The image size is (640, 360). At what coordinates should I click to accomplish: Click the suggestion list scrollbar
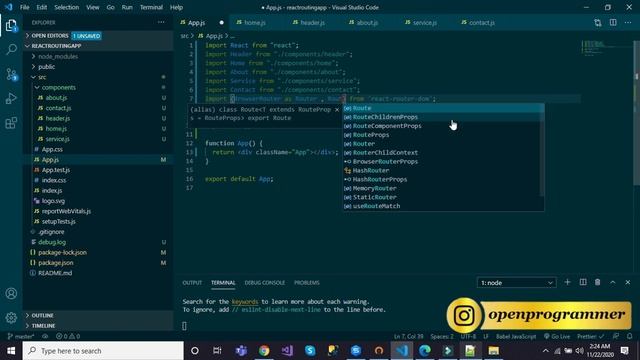[542, 150]
